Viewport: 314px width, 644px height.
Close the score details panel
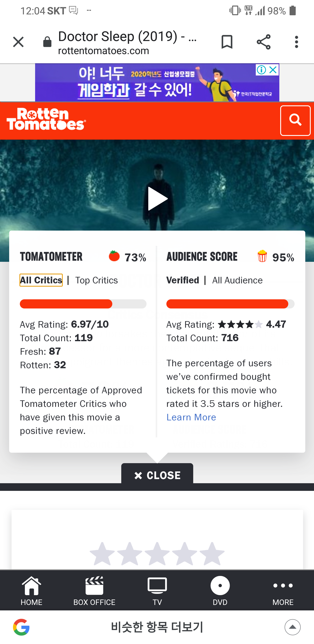click(x=157, y=475)
